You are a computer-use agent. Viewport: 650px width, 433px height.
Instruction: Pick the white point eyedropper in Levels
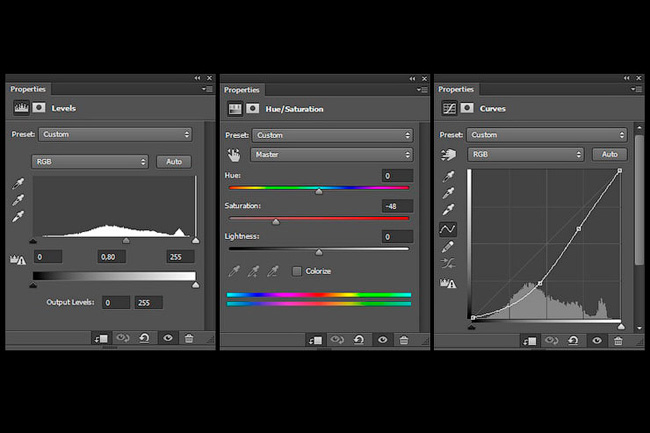[18, 216]
